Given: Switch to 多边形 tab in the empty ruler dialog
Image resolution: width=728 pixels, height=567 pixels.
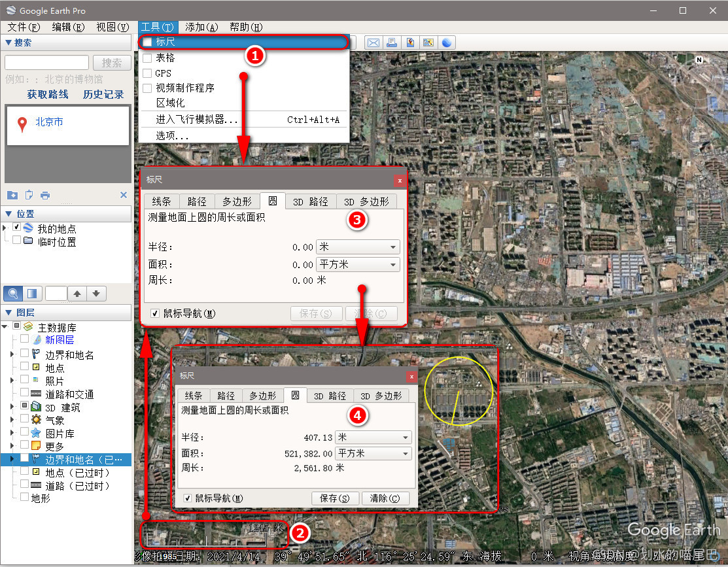Looking at the screenshot, I should (x=237, y=201).
